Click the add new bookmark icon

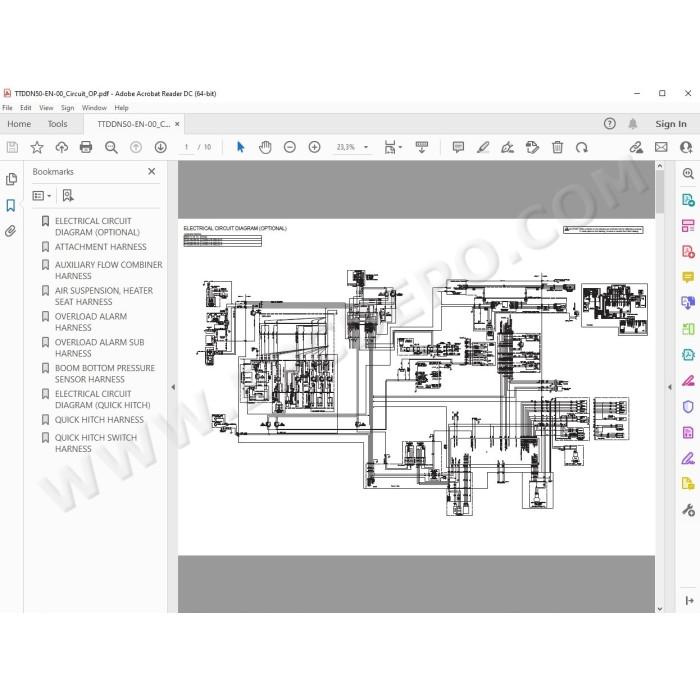coord(68,196)
